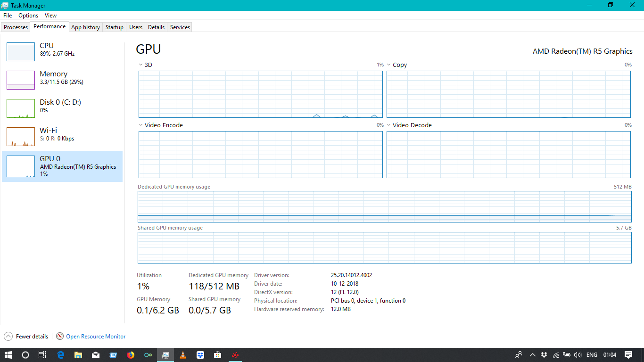
Task: Launch Firefox from taskbar
Action: 131,355
